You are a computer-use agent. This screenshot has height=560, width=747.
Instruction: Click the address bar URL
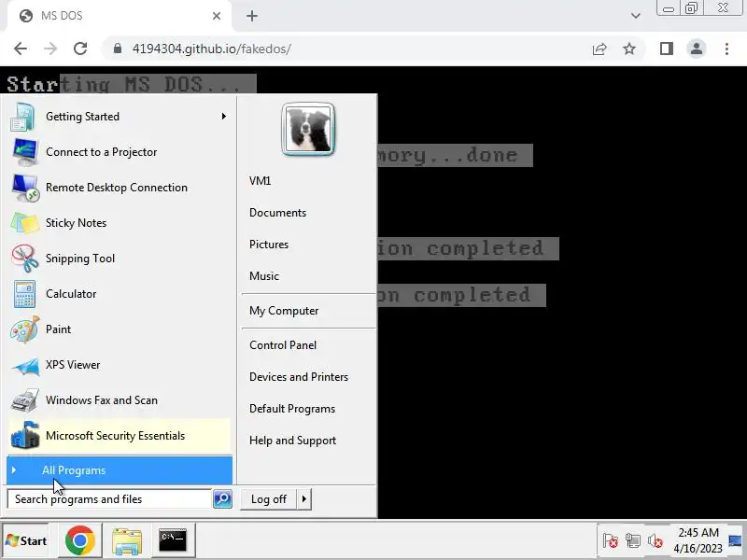212,49
